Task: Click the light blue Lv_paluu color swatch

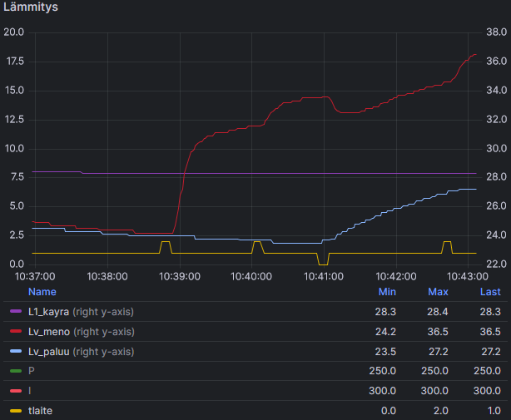Action: click(x=15, y=352)
